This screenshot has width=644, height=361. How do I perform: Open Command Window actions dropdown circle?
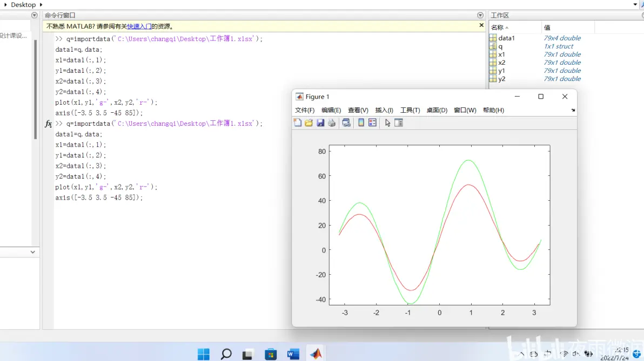click(480, 15)
